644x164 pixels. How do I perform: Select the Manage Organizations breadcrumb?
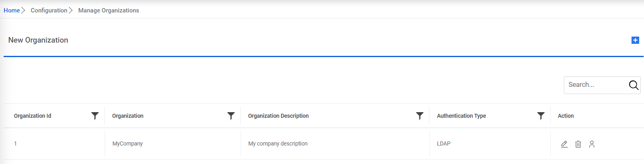[109, 10]
